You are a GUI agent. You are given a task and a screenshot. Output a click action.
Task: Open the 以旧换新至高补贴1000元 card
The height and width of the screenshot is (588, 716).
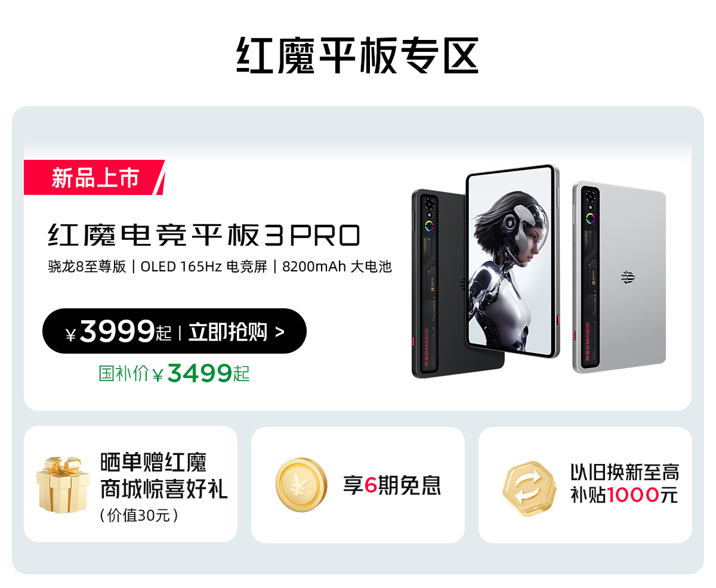pos(585,485)
